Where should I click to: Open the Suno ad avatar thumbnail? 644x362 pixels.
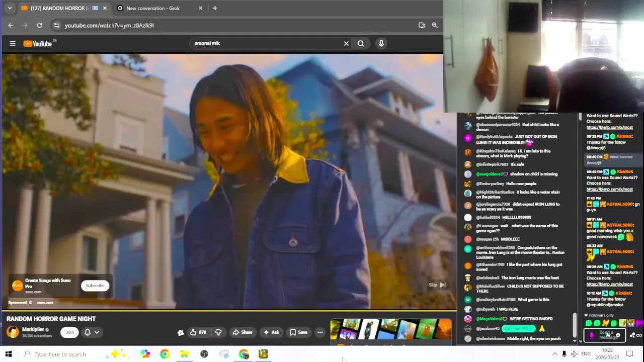click(x=18, y=286)
